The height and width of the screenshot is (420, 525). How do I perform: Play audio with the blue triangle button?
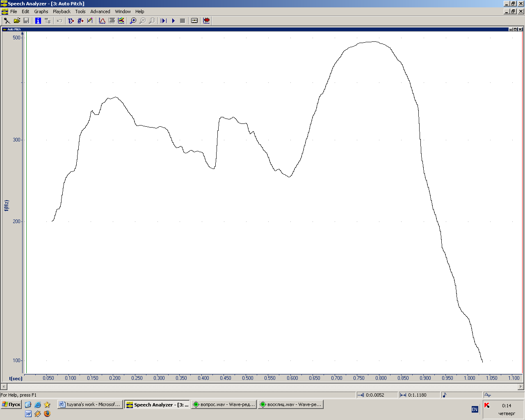(173, 21)
